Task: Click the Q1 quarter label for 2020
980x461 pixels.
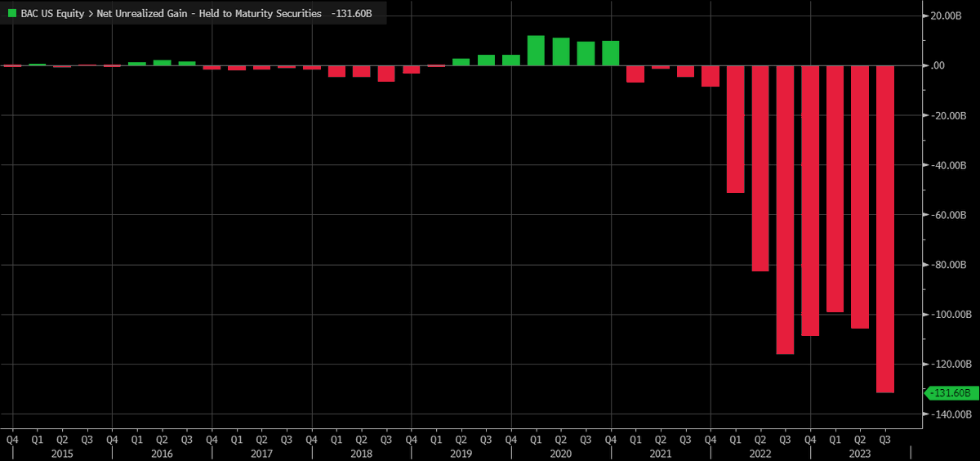Action: (536, 439)
